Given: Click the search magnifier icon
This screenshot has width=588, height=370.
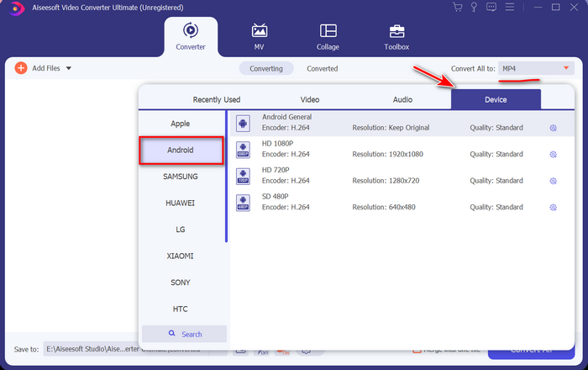Looking at the screenshot, I should coord(171,333).
